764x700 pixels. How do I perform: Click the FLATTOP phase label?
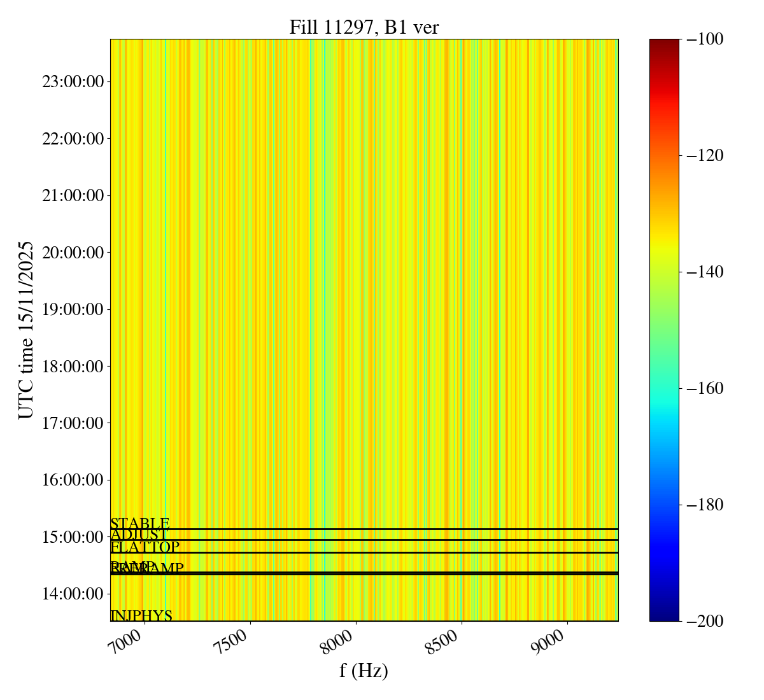coord(145,547)
